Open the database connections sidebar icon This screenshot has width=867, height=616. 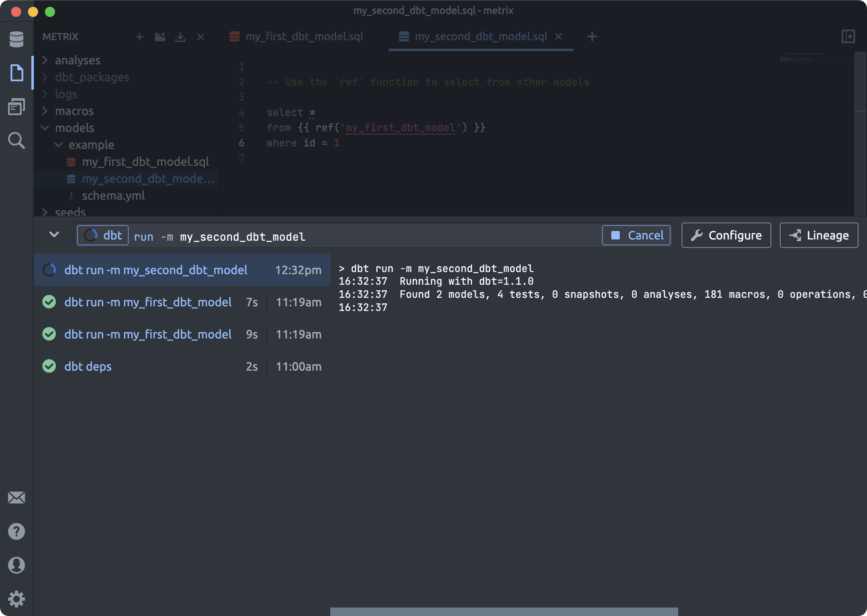click(17, 39)
